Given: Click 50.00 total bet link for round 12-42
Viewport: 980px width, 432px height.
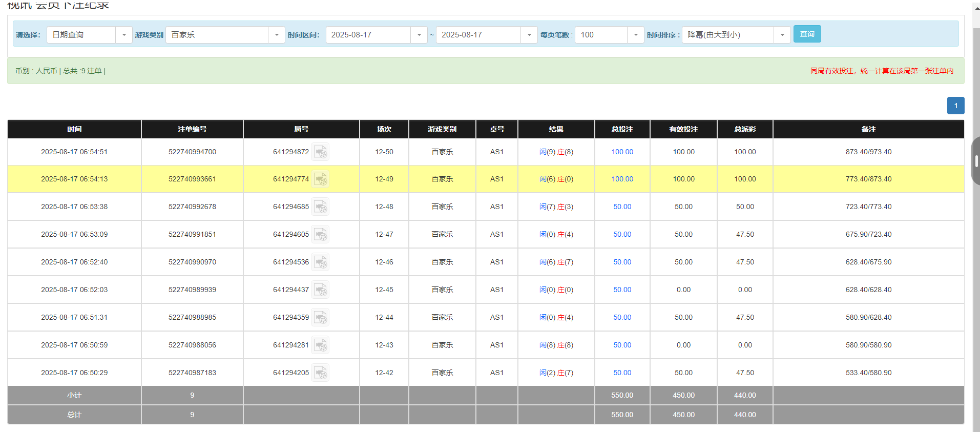Looking at the screenshot, I should click(x=622, y=373).
